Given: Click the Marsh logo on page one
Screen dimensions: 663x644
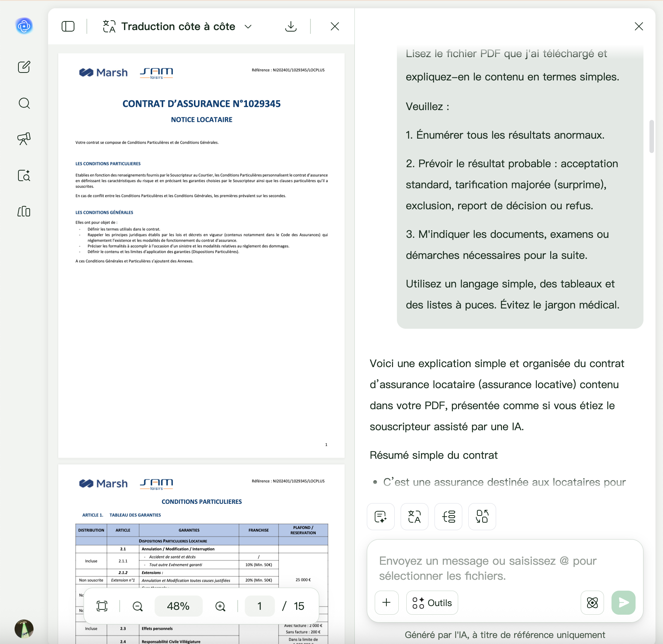Looking at the screenshot, I should [103, 73].
